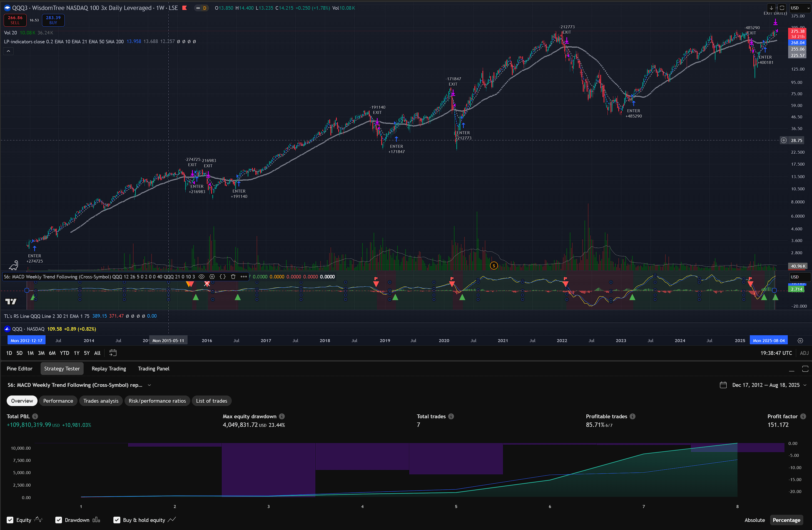Viewport: 812px width, 530px height.
Task: Open the Go to date calendar icon
Action: 113,353
